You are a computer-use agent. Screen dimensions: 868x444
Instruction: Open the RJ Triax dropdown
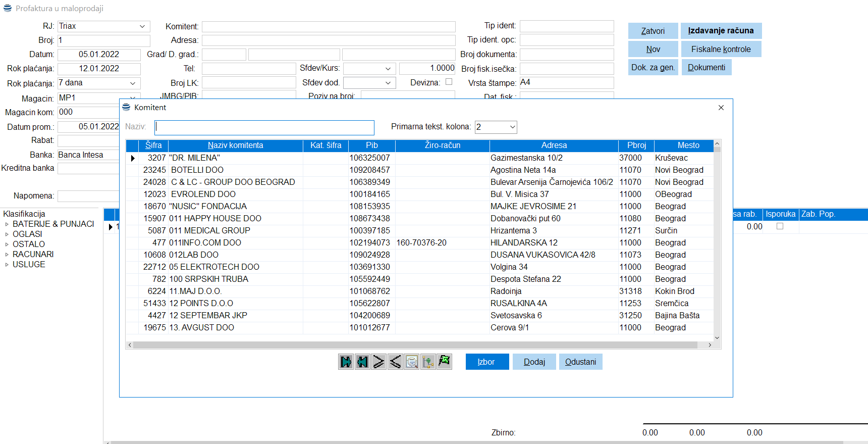pos(142,26)
